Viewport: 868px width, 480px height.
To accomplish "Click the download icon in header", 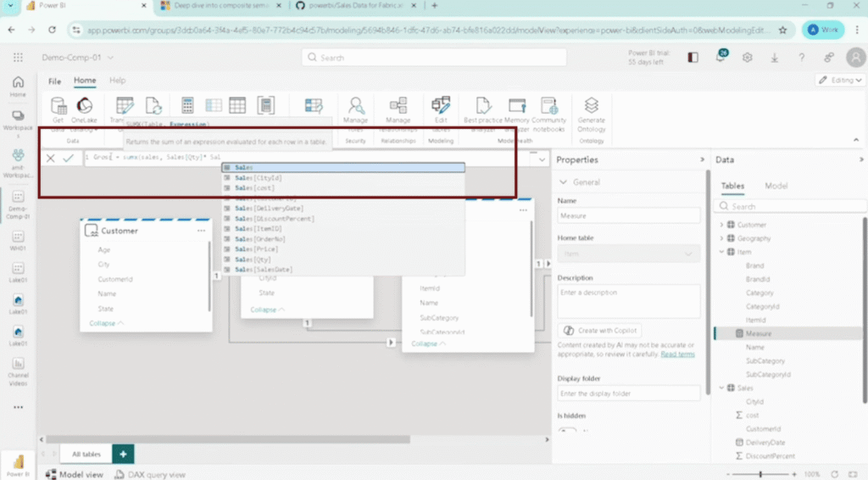I will pos(775,58).
